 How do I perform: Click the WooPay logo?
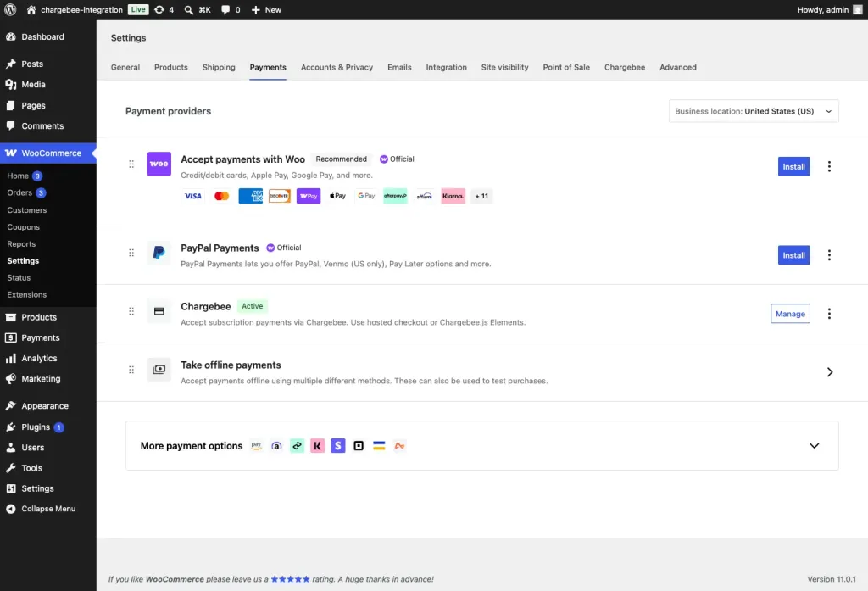[309, 196]
